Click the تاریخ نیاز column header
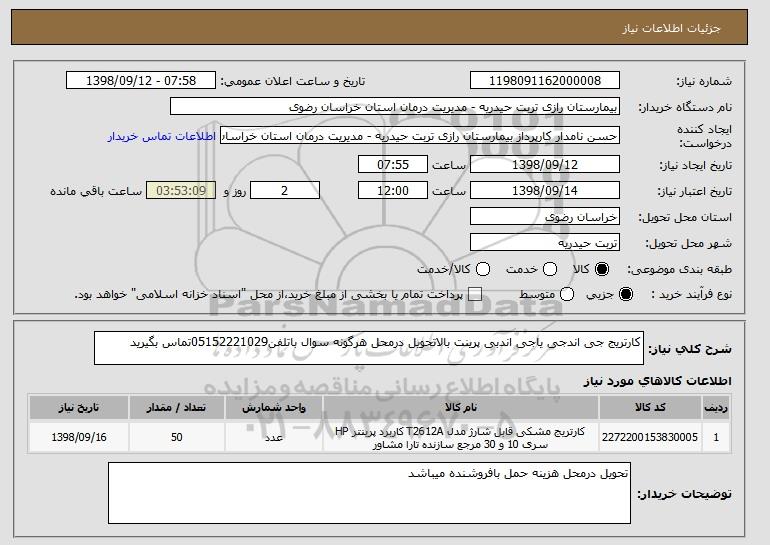This screenshot has height=545, width=770. tap(79, 408)
